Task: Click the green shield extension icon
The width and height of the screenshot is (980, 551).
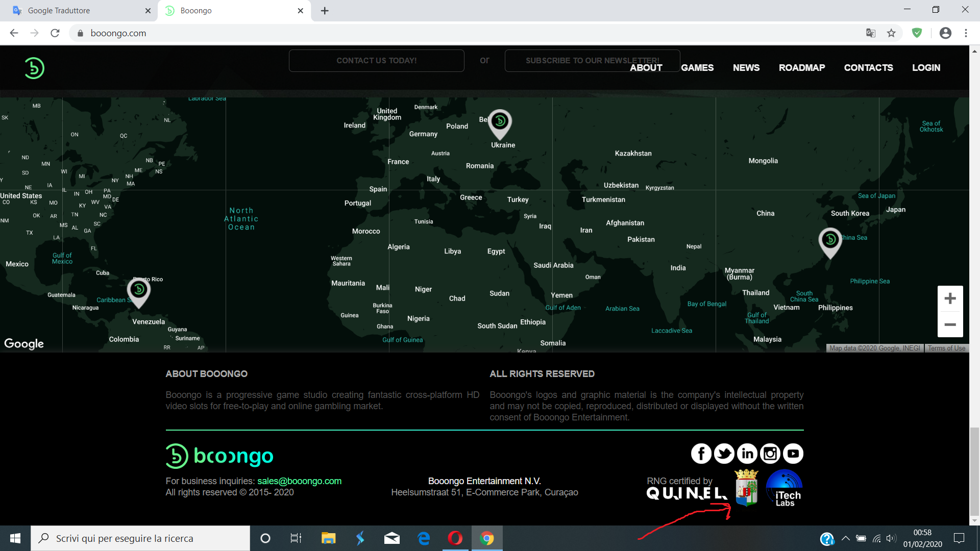Action: [917, 33]
